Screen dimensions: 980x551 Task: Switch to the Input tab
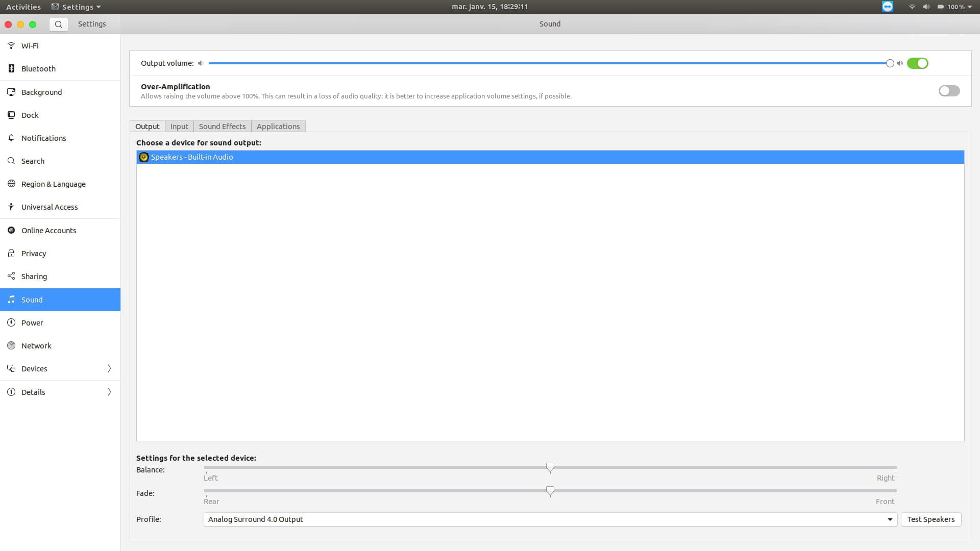[x=179, y=126]
